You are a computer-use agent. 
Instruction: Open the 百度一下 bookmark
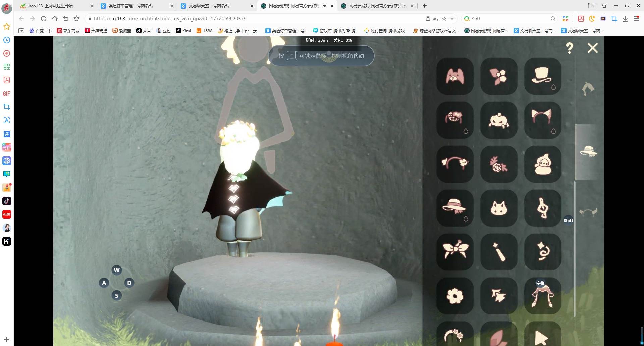(x=41, y=31)
